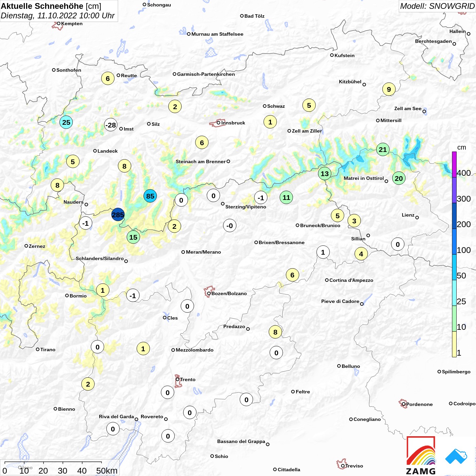Screen dimensions: 476x476
Task: Click the 'Bozen/Bolzano' city label
Action: coord(229,293)
